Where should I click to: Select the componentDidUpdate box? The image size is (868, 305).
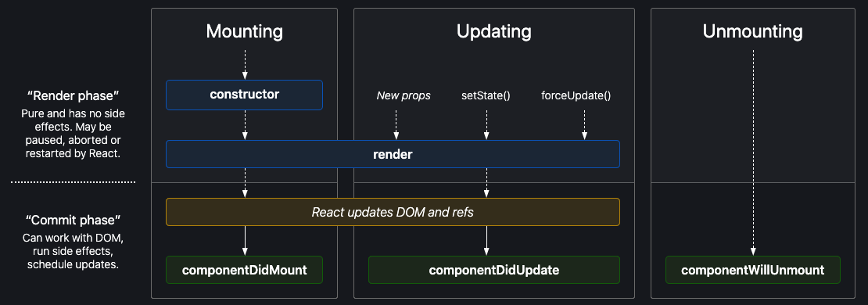493,270
